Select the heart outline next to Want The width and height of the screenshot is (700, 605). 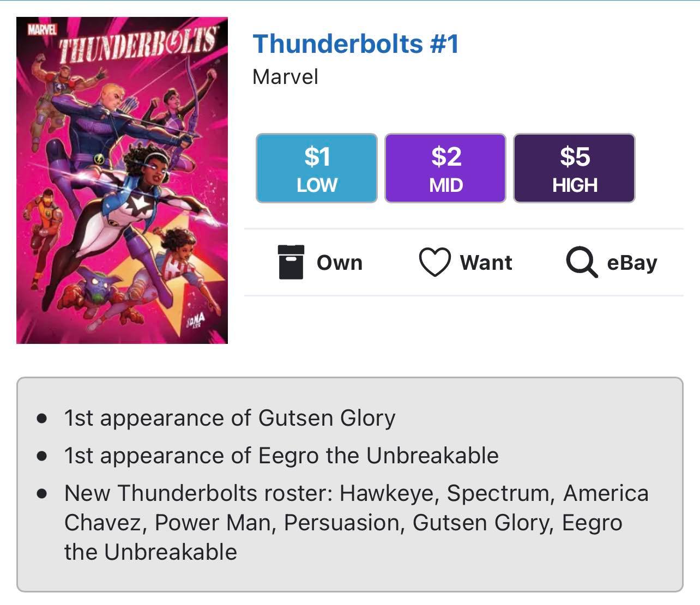pos(435,262)
